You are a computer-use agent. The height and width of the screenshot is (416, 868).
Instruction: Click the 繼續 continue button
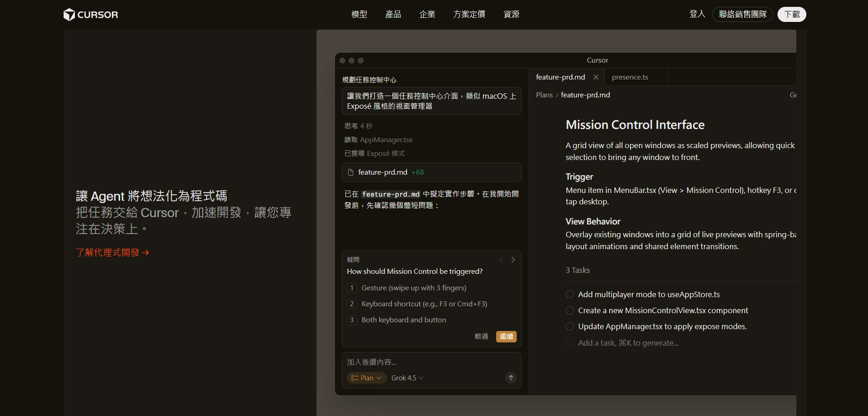(506, 336)
